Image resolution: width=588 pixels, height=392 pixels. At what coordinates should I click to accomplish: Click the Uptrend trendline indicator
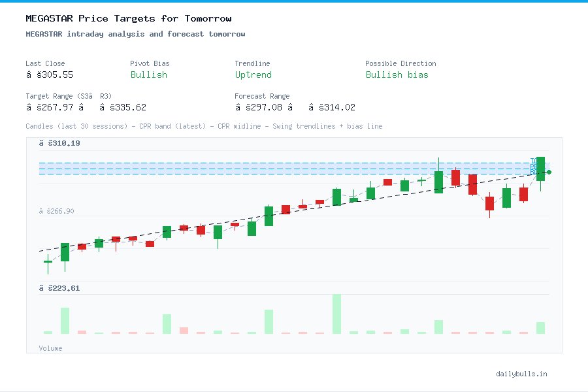click(x=253, y=75)
